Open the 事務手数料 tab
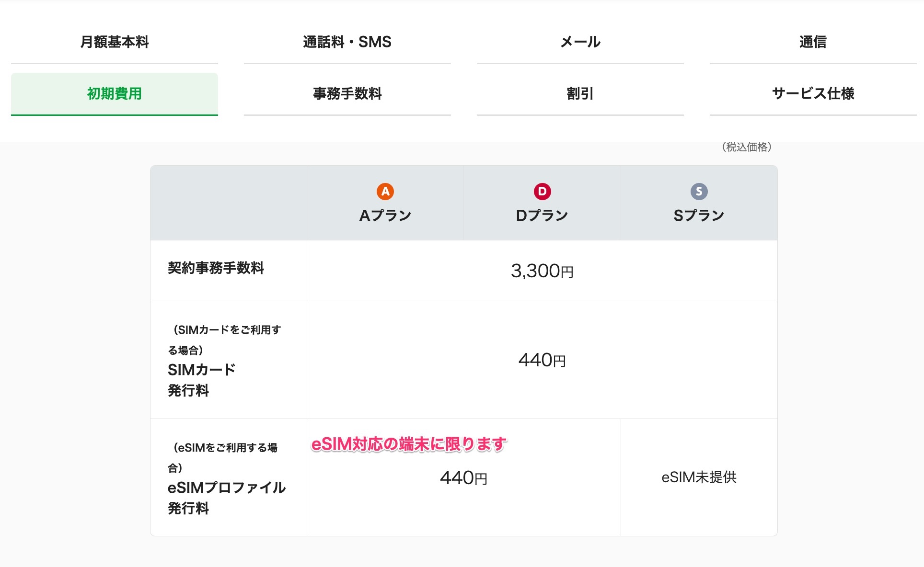 pyautogui.click(x=347, y=94)
